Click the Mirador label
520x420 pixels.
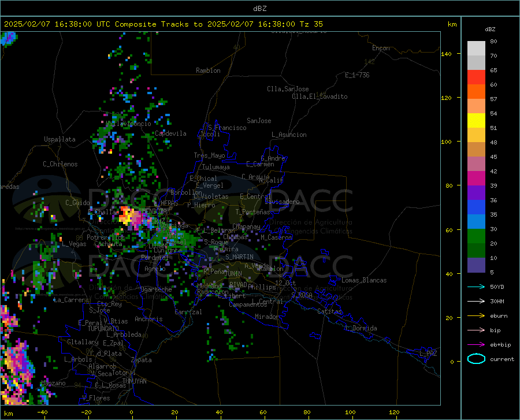pyautogui.click(x=266, y=317)
